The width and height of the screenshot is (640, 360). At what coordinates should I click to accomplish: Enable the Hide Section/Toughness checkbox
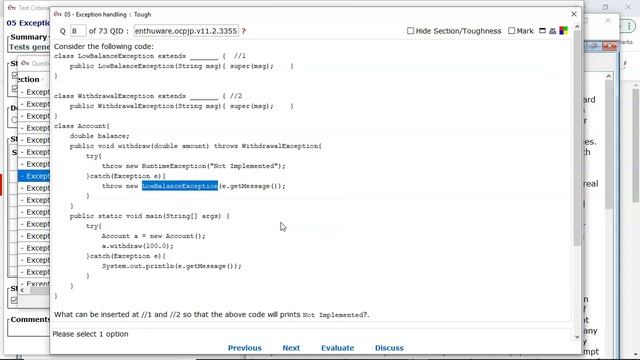[411, 31]
